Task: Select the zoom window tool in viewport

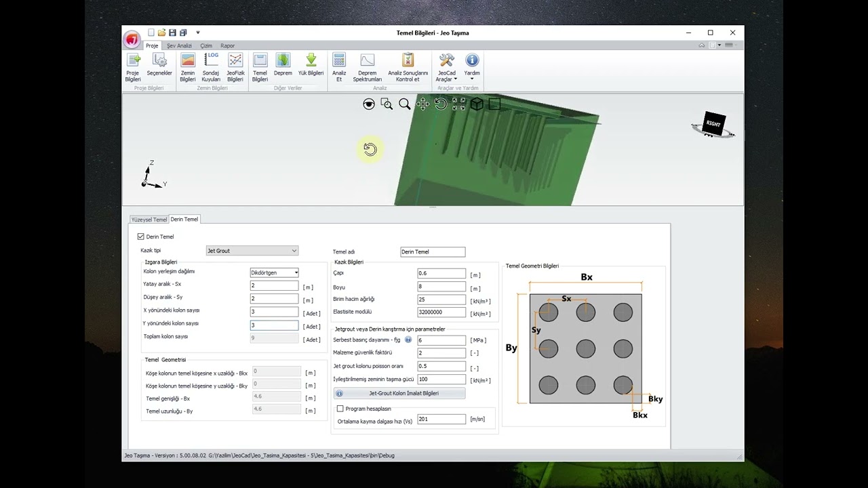Action: coord(387,104)
